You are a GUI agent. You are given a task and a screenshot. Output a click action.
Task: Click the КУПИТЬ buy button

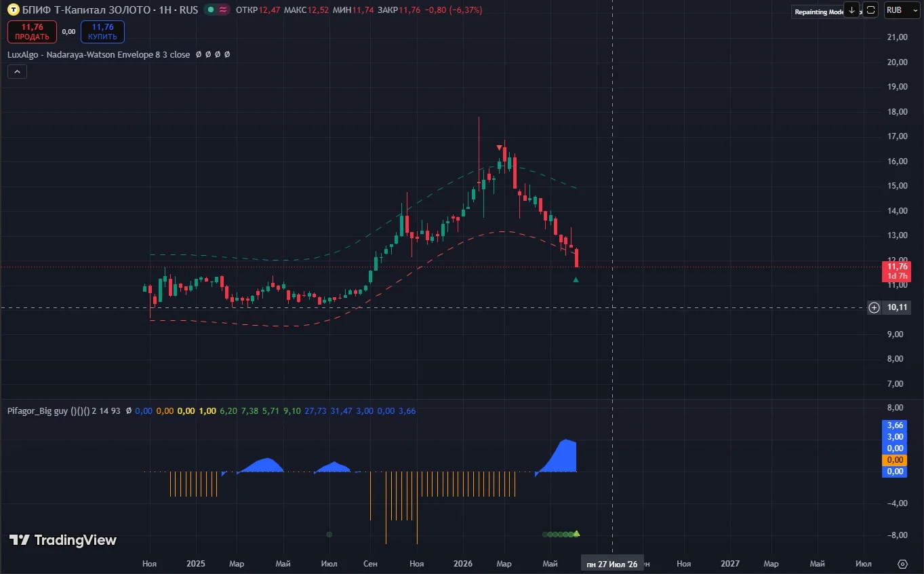click(x=102, y=32)
